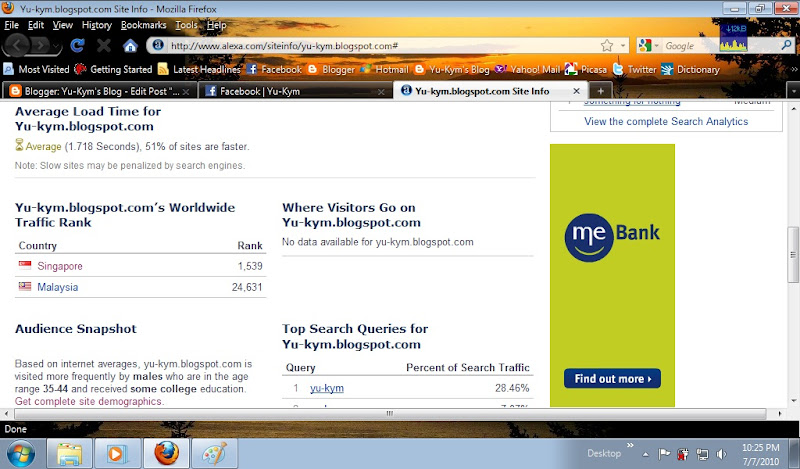Open the Home page icon
This screenshot has width=800, height=469.
point(130,46)
